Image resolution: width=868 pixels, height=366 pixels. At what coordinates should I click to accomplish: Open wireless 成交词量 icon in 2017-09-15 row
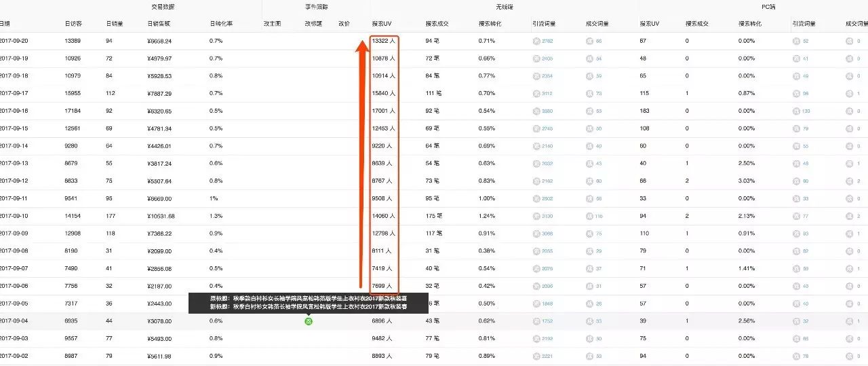[x=589, y=128]
